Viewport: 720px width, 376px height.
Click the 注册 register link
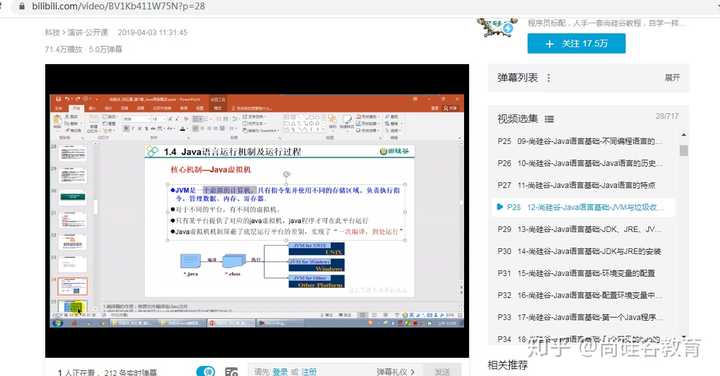[x=309, y=372]
